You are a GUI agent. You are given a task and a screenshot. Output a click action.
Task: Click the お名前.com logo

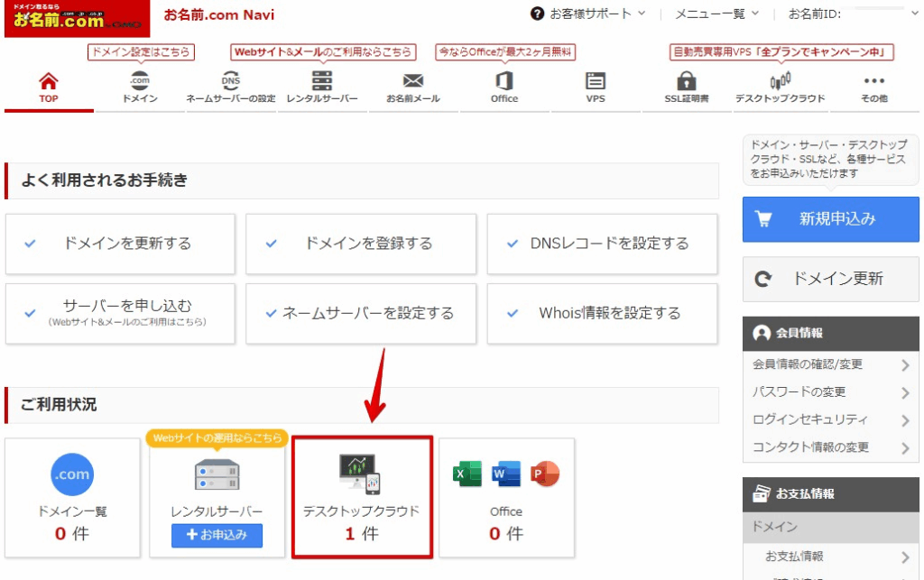point(78,18)
